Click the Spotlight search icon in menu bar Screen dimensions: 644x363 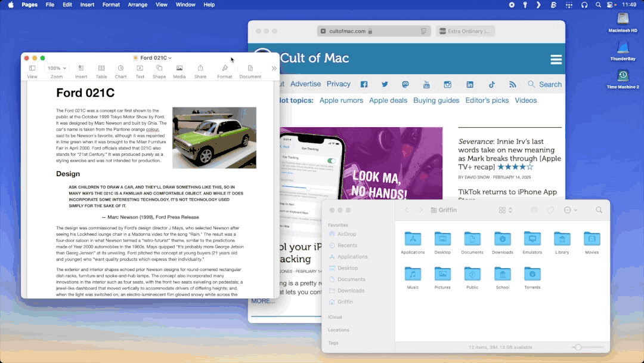(x=598, y=5)
